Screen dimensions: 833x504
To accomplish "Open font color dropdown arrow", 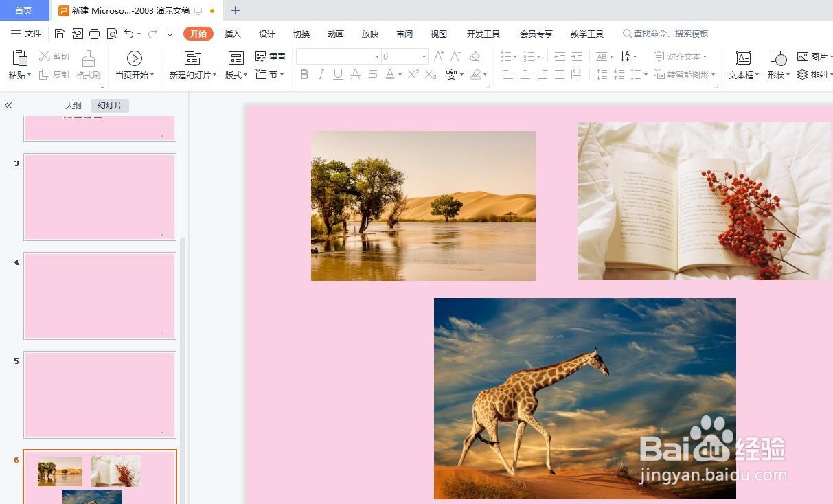I will click(399, 74).
